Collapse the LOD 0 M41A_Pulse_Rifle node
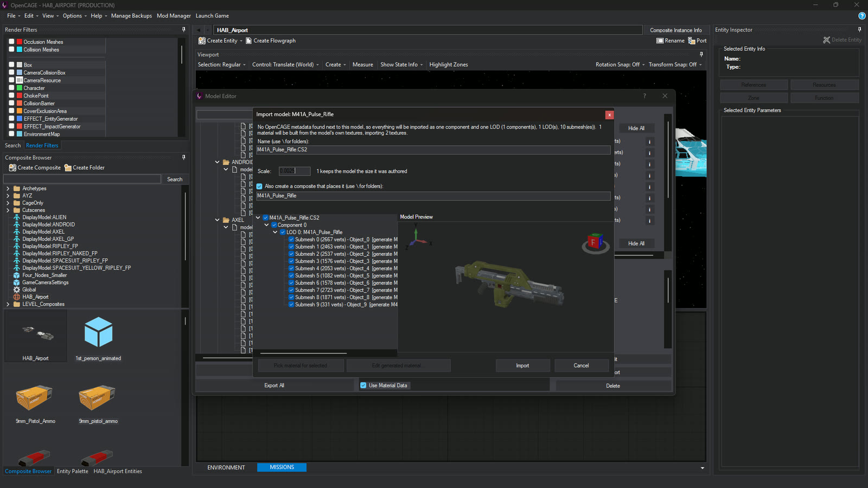 click(275, 232)
